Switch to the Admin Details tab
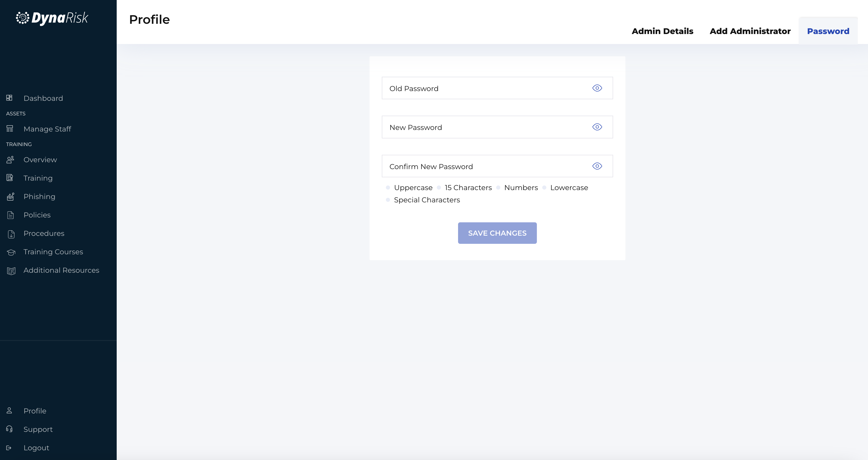Image resolution: width=868 pixels, height=460 pixels. coord(662,31)
